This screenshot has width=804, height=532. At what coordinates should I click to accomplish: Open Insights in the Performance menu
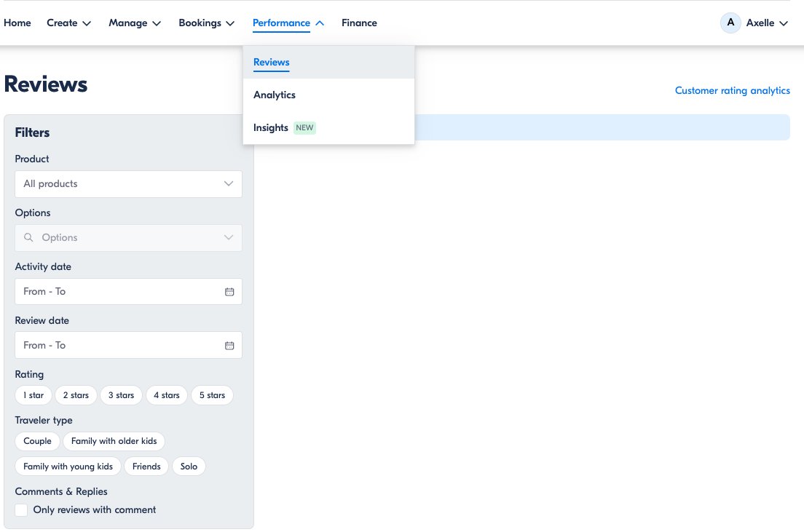pos(271,127)
